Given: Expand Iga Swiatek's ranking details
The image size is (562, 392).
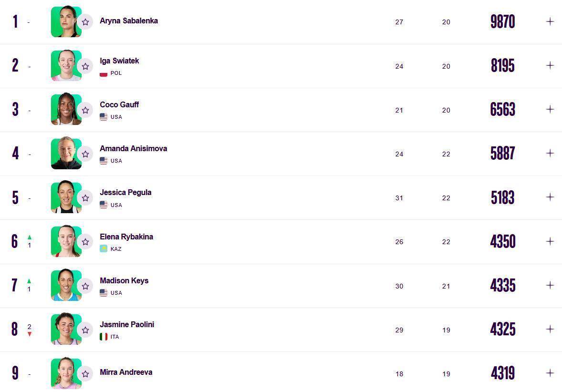Looking at the screenshot, I should pos(550,65).
